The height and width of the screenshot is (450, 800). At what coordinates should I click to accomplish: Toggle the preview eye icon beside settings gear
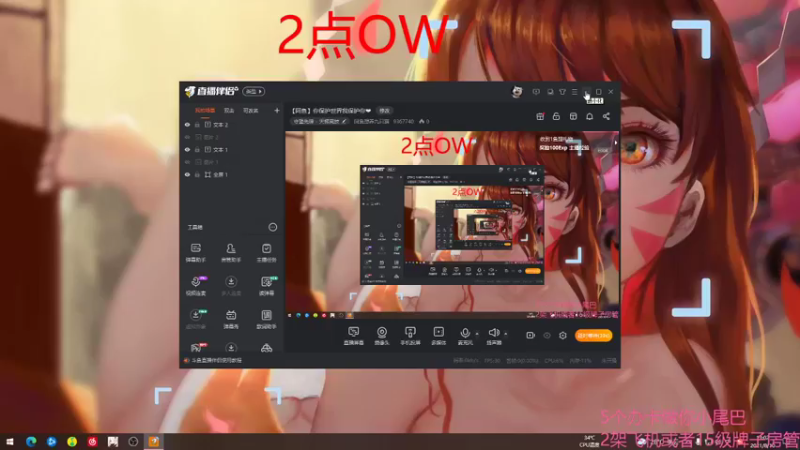click(547, 336)
